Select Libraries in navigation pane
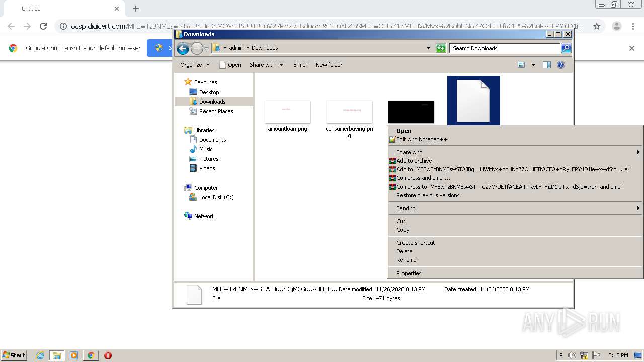The height and width of the screenshot is (362, 644). [204, 130]
